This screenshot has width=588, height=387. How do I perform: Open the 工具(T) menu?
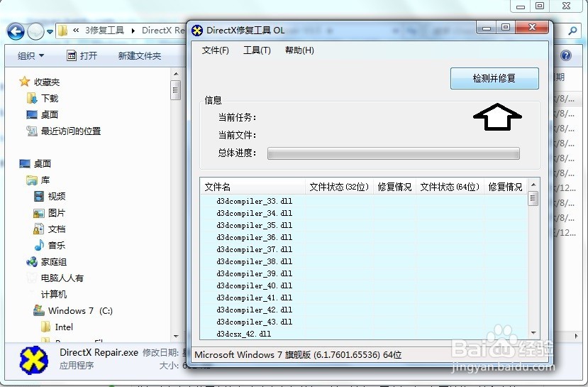click(x=257, y=50)
